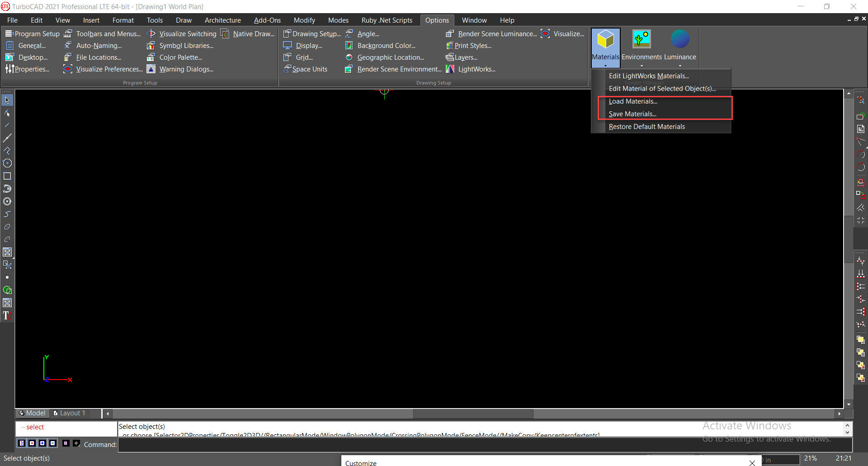
Task: Activate the Select arrow tool
Action: point(7,100)
